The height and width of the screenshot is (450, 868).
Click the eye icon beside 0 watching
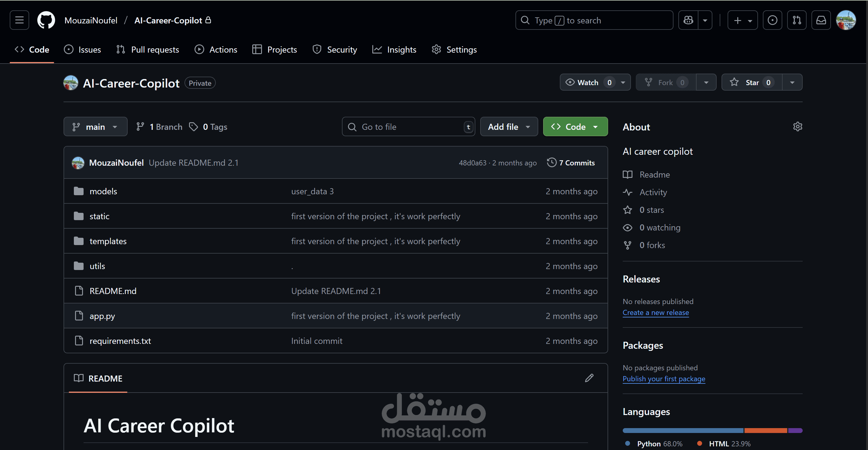coord(627,227)
